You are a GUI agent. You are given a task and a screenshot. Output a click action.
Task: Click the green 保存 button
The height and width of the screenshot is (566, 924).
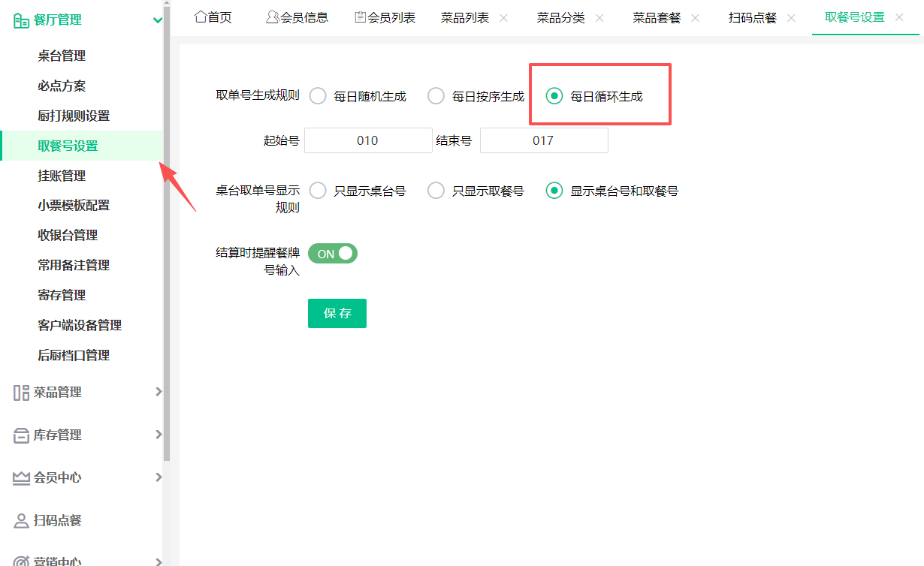(x=337, y=314)
